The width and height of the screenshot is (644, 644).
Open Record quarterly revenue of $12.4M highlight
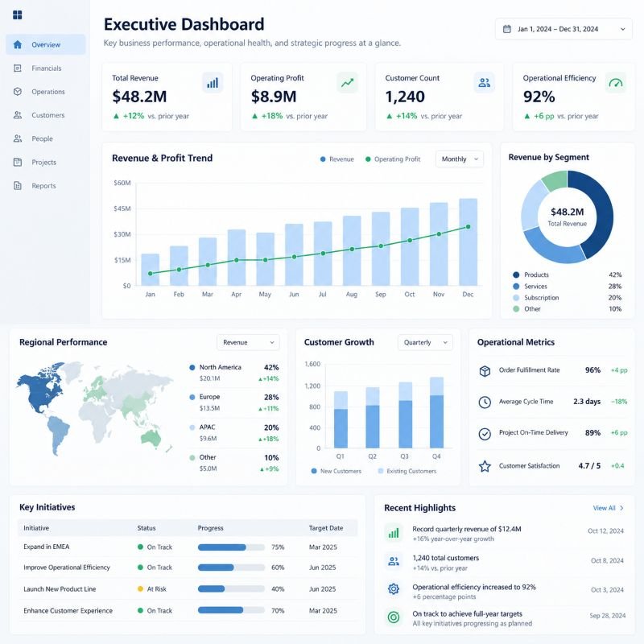[x=505, y=533]
